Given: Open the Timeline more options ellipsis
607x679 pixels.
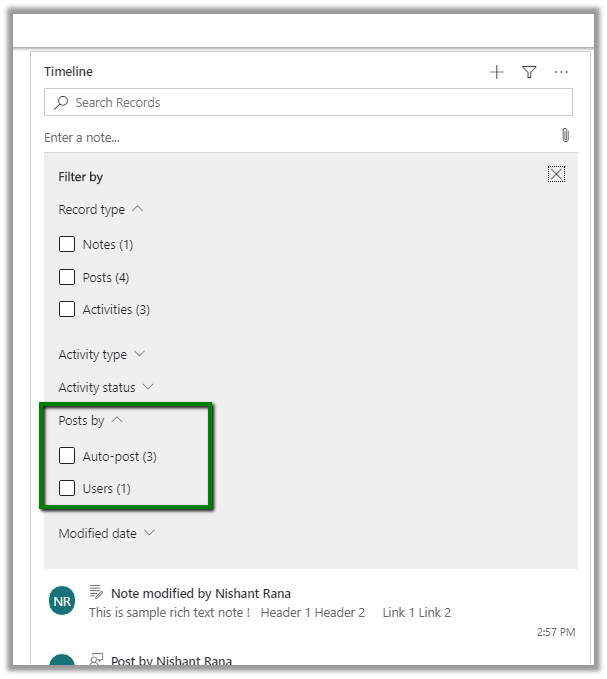Looking at the screenshot, I should tap(561, 72).
